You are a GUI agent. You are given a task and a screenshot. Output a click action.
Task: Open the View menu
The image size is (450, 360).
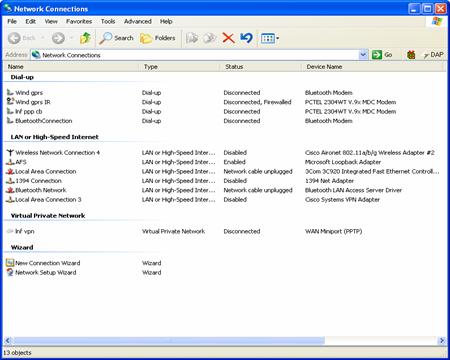point(51,21)
